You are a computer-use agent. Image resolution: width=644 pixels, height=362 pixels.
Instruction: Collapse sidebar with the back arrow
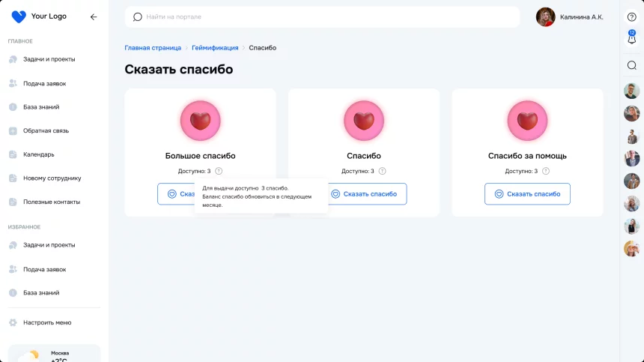coord(93,16)
